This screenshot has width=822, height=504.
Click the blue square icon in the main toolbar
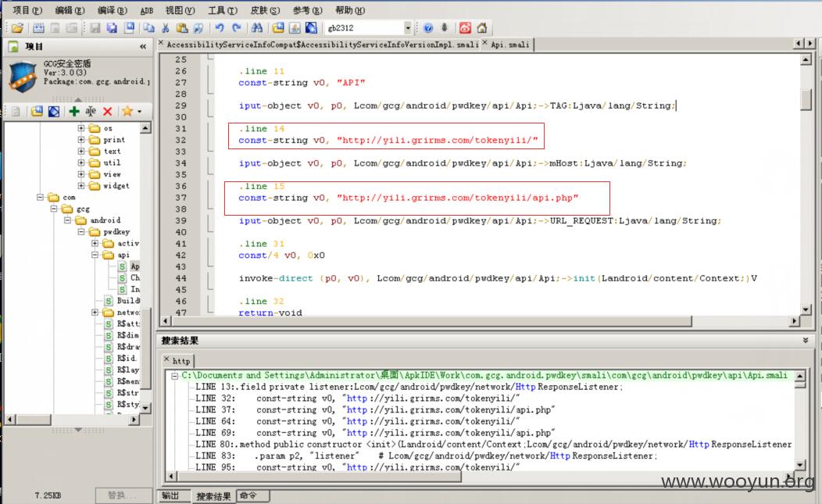(312, 28)
